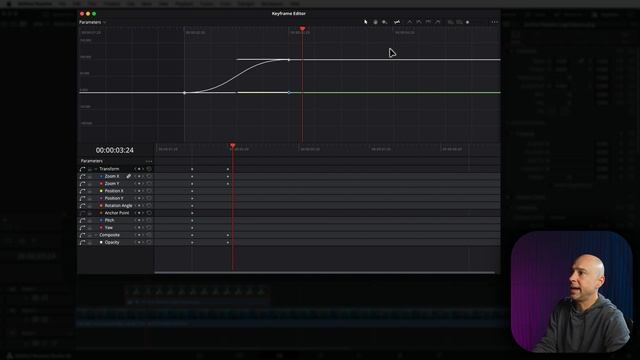Toggle curve display for Zoom Y row
The image size is (640, 360).
pyautogui.click(x=82, y=184)
